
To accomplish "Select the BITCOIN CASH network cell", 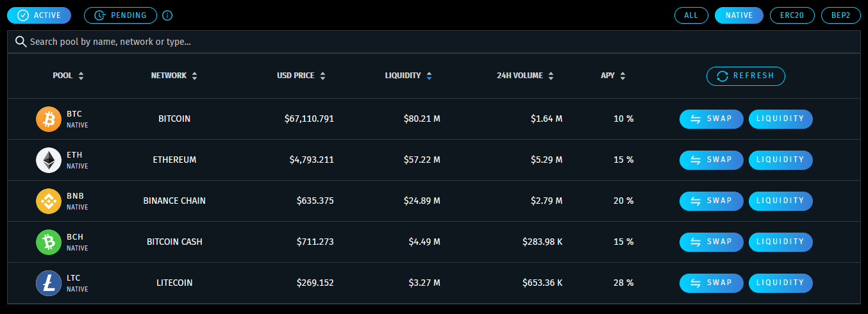I will click(174, 242).
